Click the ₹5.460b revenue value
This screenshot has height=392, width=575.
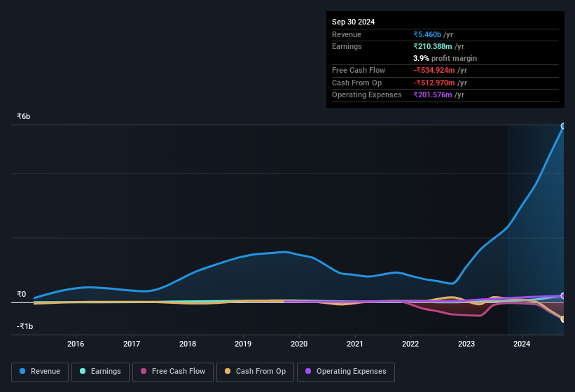coord(427,34)
